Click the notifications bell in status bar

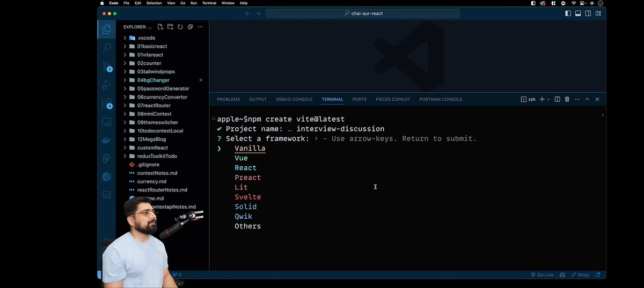597,275
